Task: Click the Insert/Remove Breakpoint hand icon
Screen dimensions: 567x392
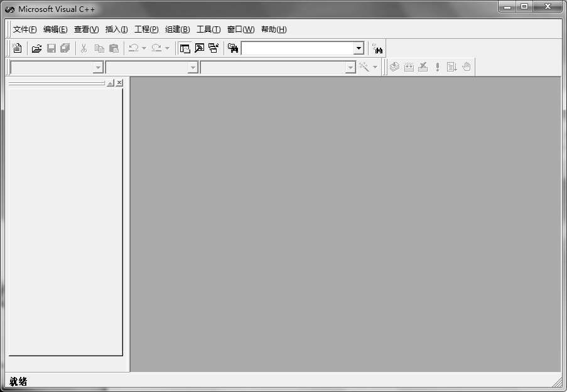Action: pyautogui.click(x=467, y=67)
